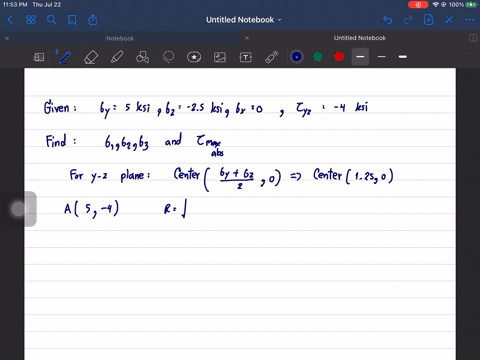Tap the handwritten 'Given :' text
Viewport: 480px width, 360px height.
(60, 107)
